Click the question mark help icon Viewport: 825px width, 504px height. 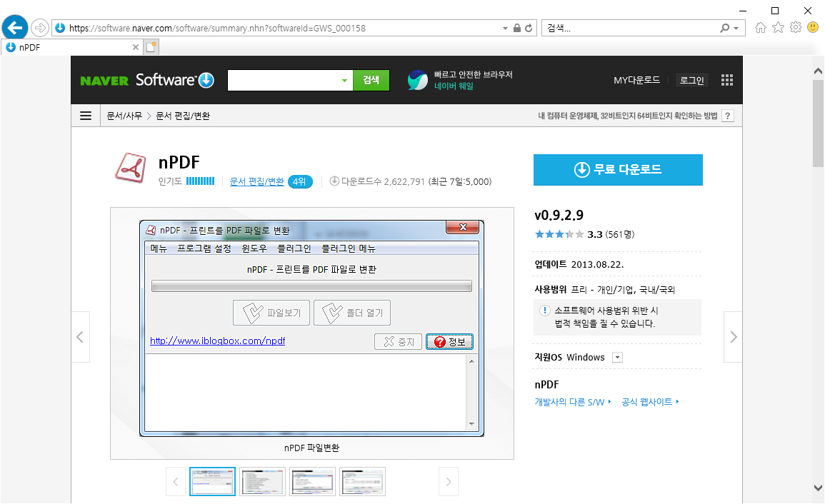tap(728, 116)
